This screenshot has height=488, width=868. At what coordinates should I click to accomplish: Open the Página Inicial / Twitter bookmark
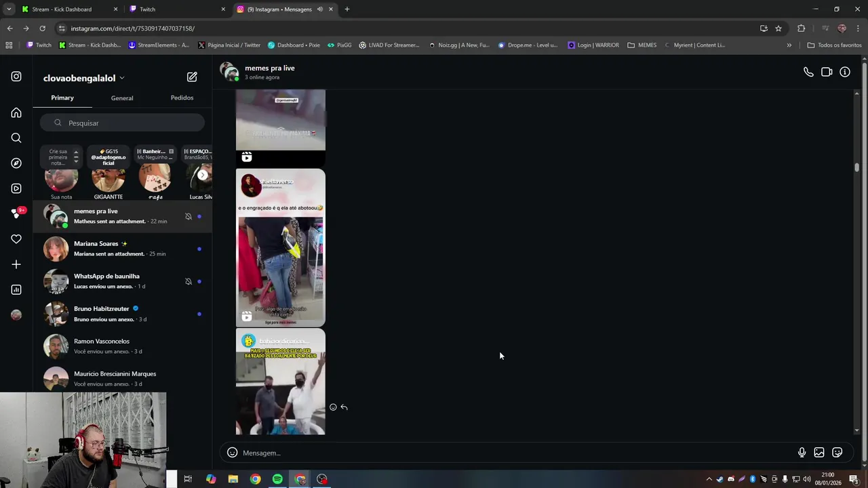click(229, 45)
